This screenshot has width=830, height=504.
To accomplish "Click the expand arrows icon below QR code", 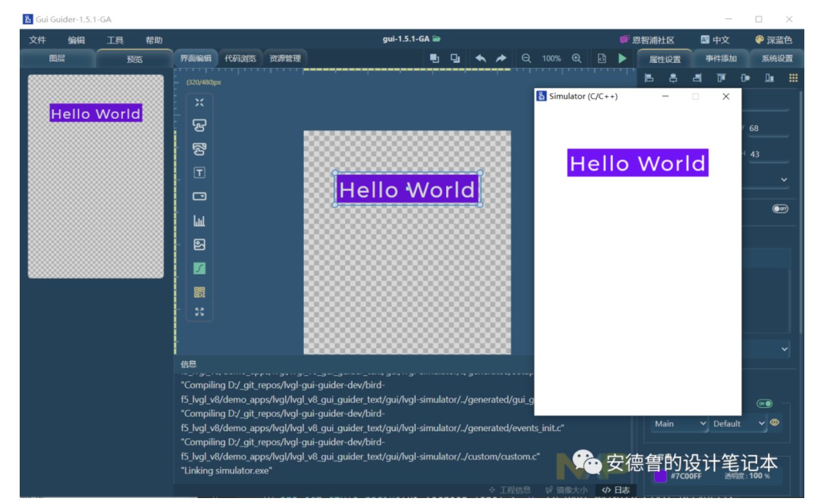I will click(x=199, y=311).
